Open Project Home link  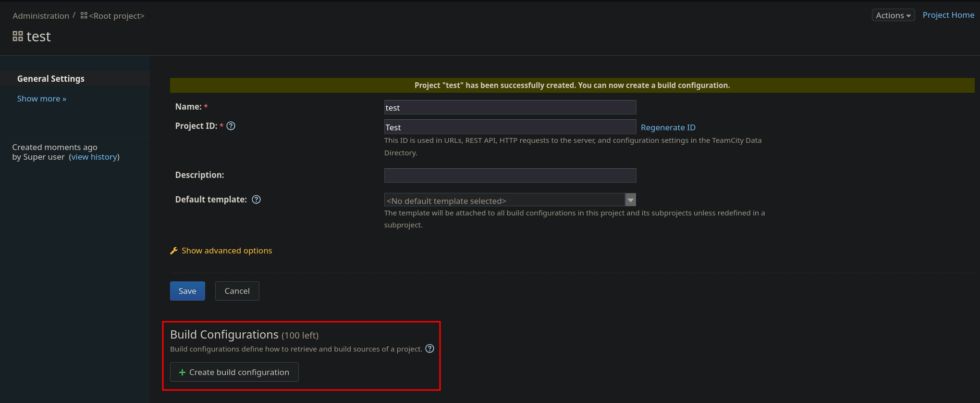(x=948, y=15)
